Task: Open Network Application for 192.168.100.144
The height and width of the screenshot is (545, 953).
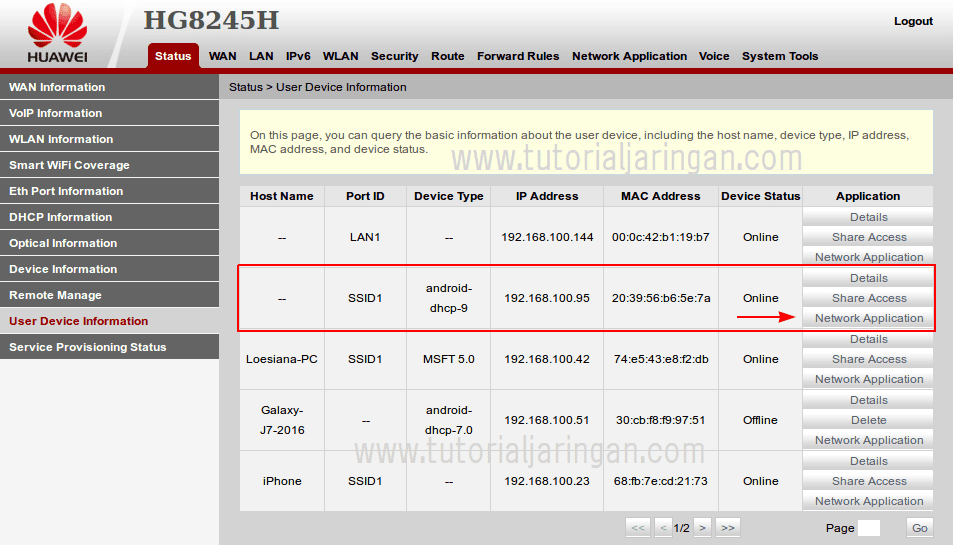Action: click(x=868, y=257)
